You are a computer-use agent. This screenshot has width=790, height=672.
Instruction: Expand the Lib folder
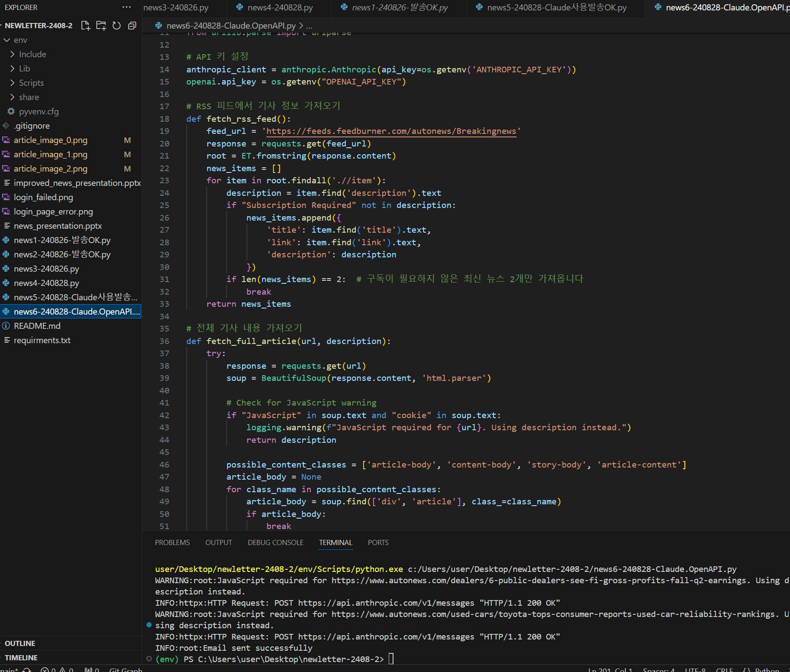point(12,68)
